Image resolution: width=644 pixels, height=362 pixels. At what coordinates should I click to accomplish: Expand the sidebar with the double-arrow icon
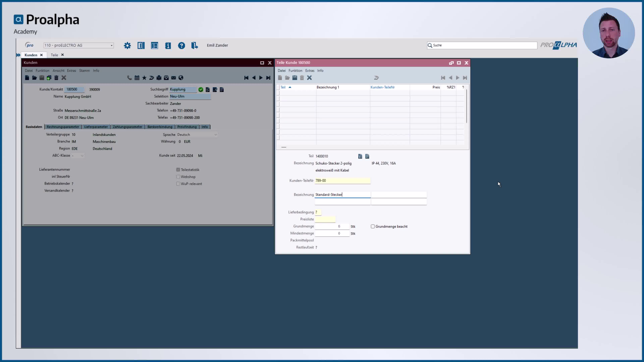coord(18,55)
